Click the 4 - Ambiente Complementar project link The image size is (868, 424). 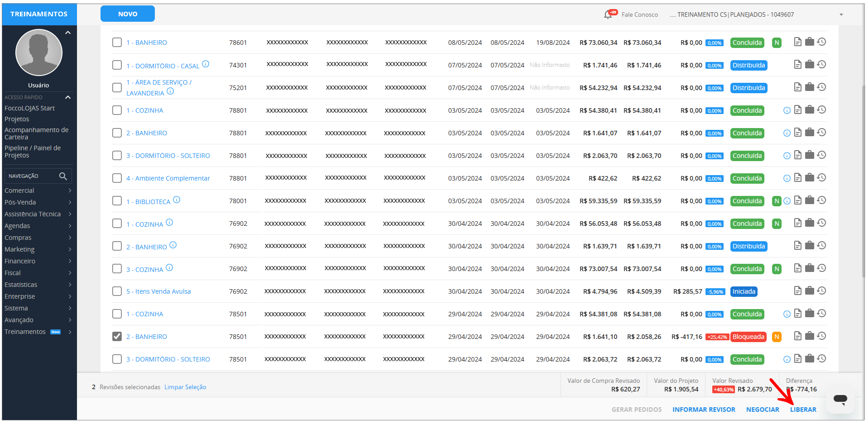[x=168, y=178]
